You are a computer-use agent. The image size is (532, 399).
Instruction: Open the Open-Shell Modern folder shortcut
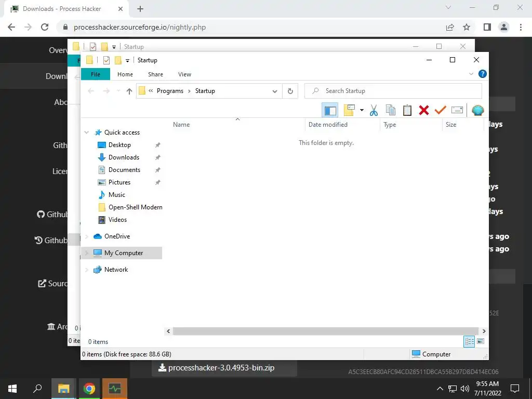(135, 207)
